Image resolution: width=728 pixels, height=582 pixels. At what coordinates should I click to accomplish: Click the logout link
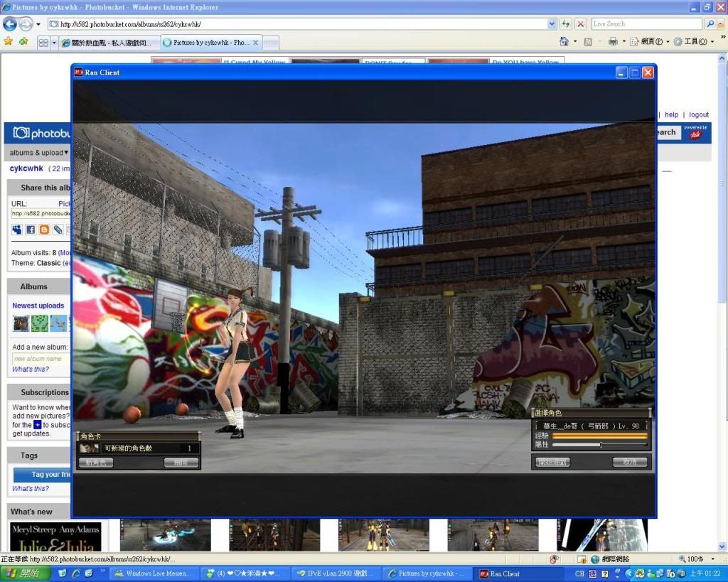(698, 114)
